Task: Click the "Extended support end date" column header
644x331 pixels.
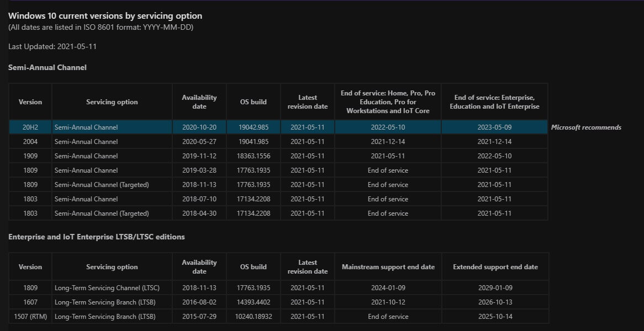Action: coord(495,267)
